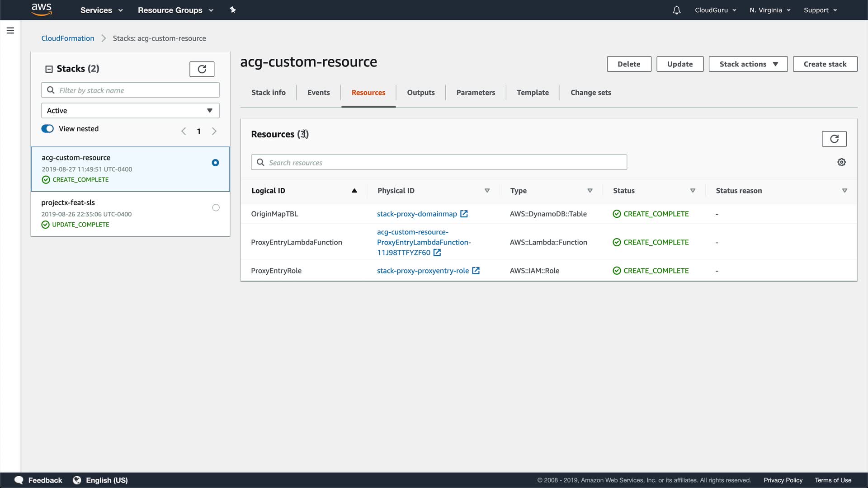This screenshot has height=488, width=868.
Task: Click the Create stack button
Action: (825, 64)
